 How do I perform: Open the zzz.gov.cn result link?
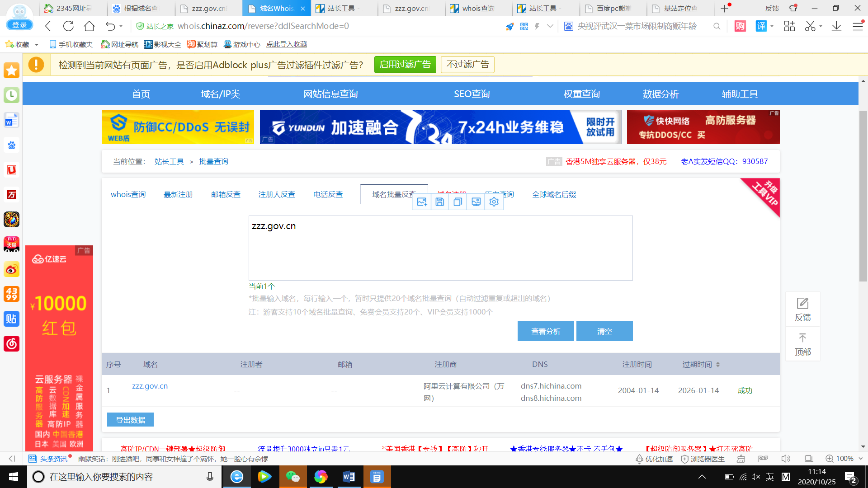(x=150, y=386)
